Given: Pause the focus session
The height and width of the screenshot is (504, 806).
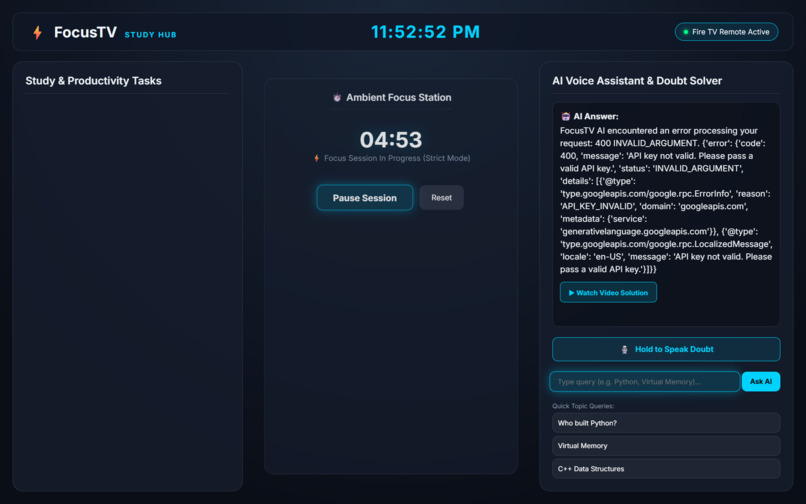Looking at the screenshot, I should click(x=364, y=198).
